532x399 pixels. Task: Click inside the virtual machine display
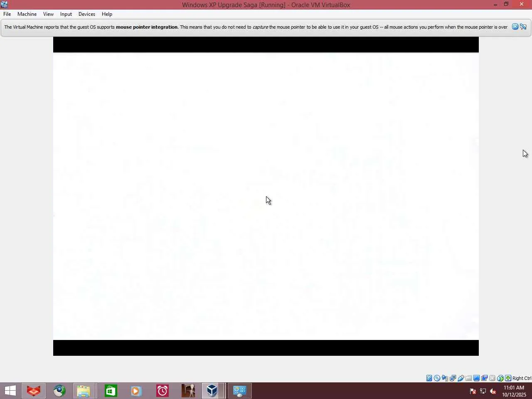tap(266, 196)
